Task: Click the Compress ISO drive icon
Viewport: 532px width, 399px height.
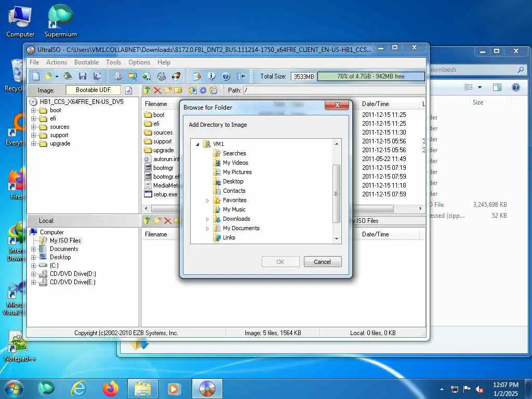Action: pyautogui.click(x=162, y=76)
